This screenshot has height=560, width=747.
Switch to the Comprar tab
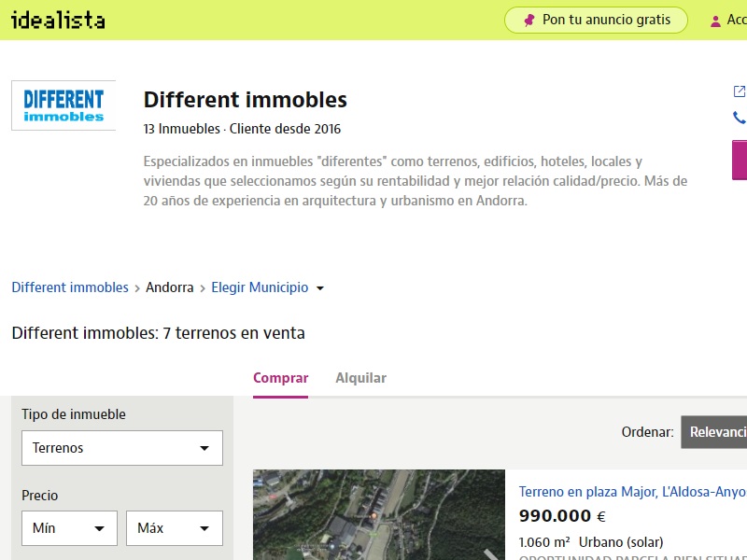(x=281, y=378)
